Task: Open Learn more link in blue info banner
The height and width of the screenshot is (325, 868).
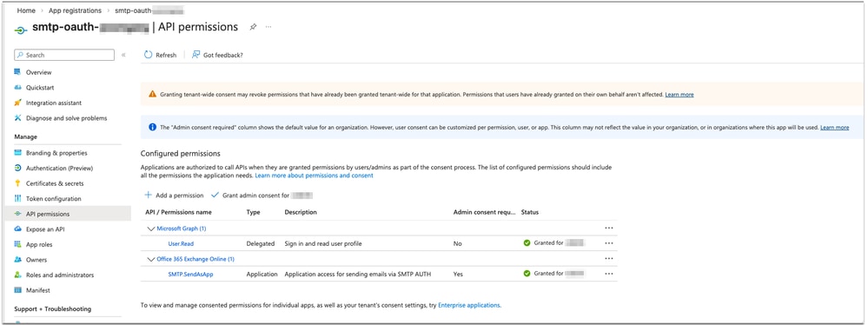Action: pos(834,128)
